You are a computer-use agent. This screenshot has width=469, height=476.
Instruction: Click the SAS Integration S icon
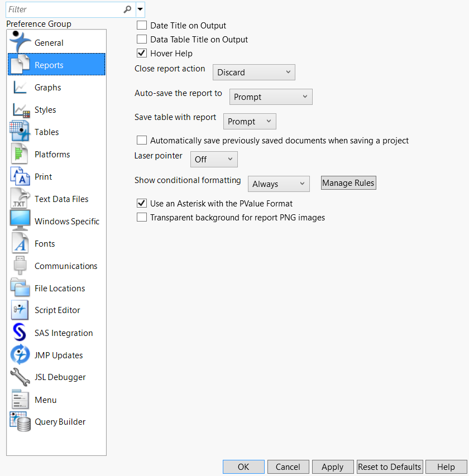pos(20,332)
